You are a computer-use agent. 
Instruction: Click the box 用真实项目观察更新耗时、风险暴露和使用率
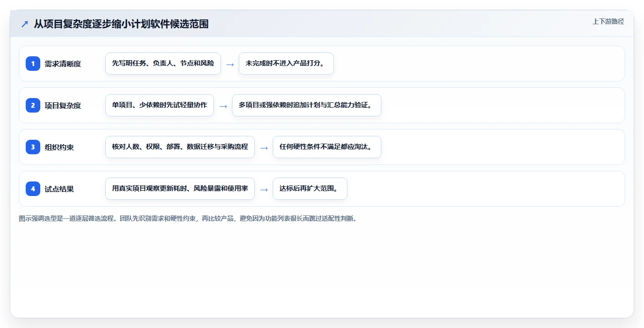pos(180,189)
